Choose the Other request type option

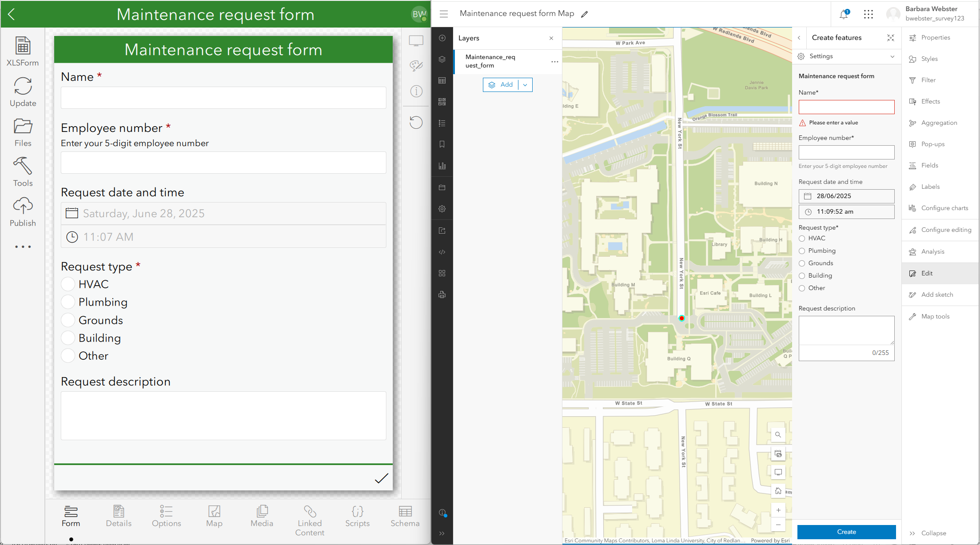point(68,355)
